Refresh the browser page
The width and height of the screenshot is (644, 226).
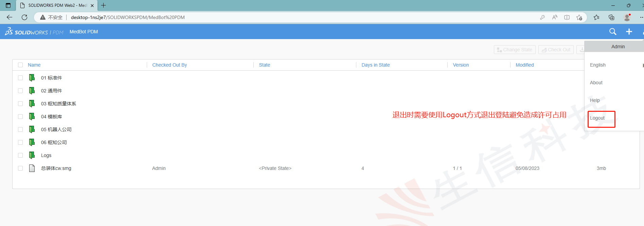pos(24,17)
